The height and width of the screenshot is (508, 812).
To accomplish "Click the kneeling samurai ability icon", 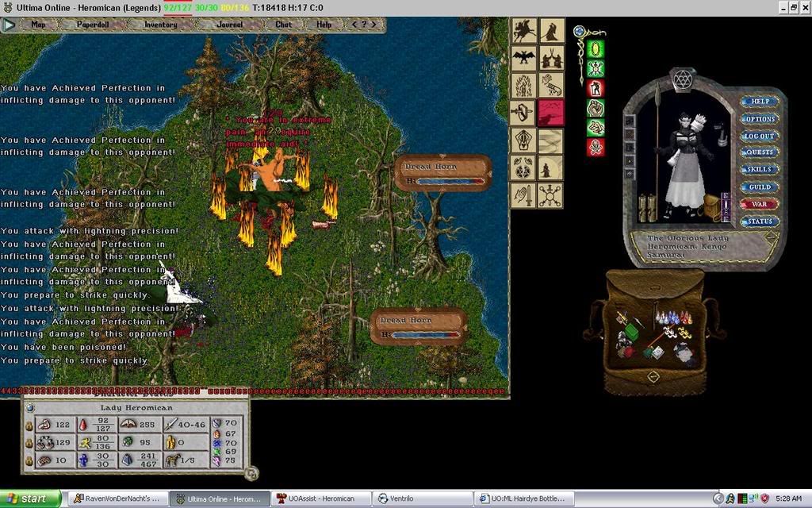I will pyautogui.click(x=551, y=167).
